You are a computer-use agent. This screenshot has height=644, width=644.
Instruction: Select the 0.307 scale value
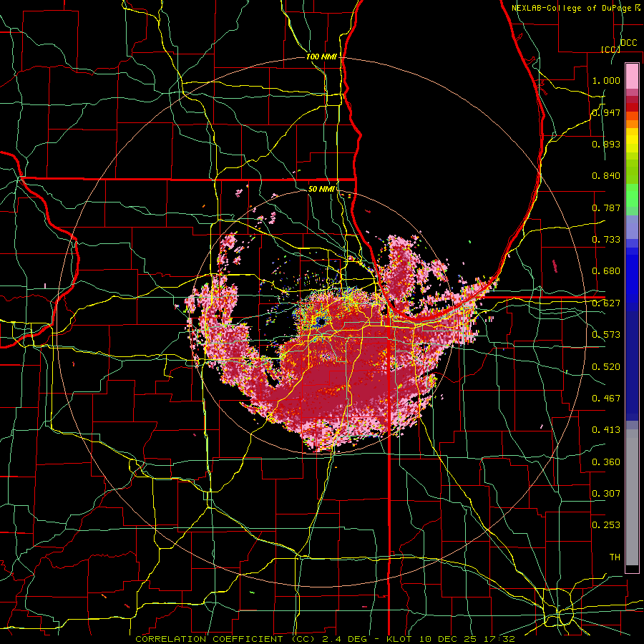pyautogui.click(x=606, y=493)
